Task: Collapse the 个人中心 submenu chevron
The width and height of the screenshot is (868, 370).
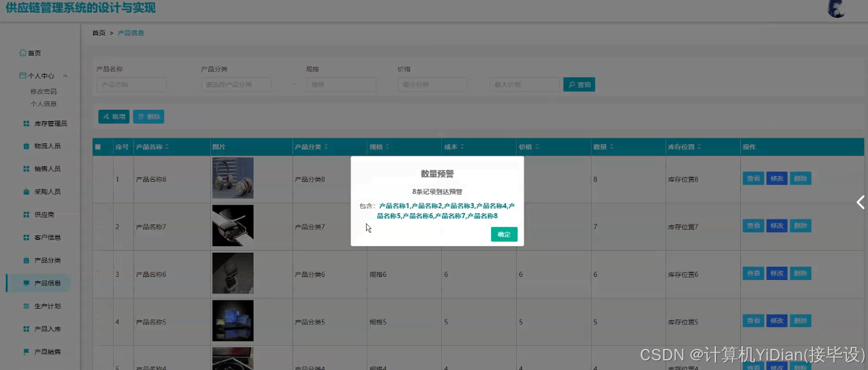Action: pyautogui.click(x=65, y=76)
